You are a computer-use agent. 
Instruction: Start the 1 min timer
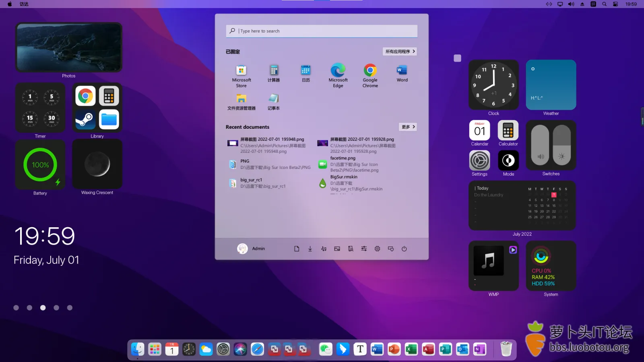tap(30, 97)
